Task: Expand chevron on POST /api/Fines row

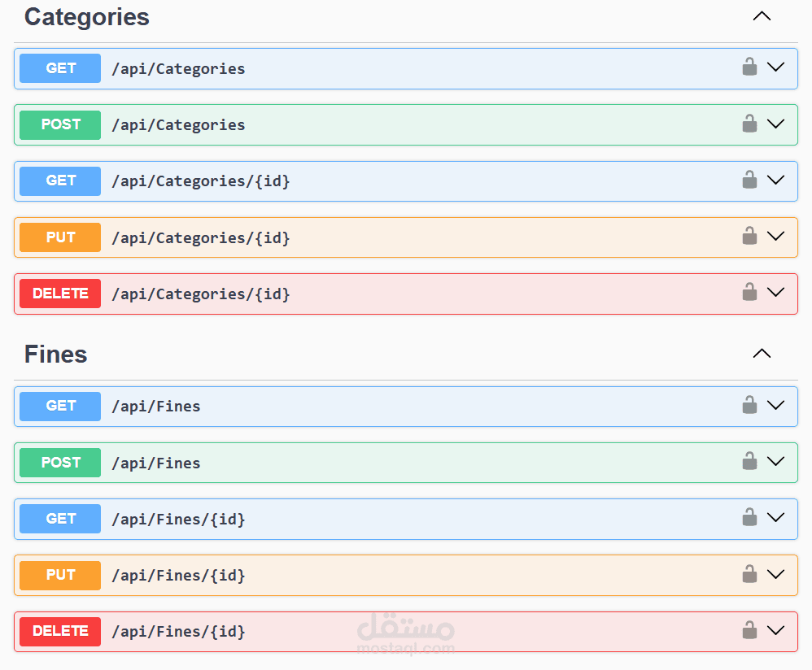Action: [776, 461]
